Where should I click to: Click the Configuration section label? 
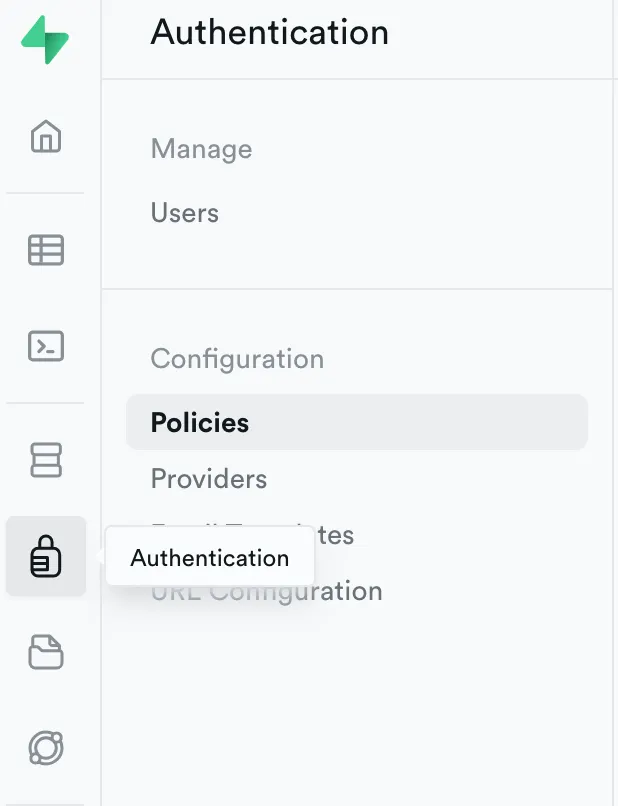tap(237, 359)
